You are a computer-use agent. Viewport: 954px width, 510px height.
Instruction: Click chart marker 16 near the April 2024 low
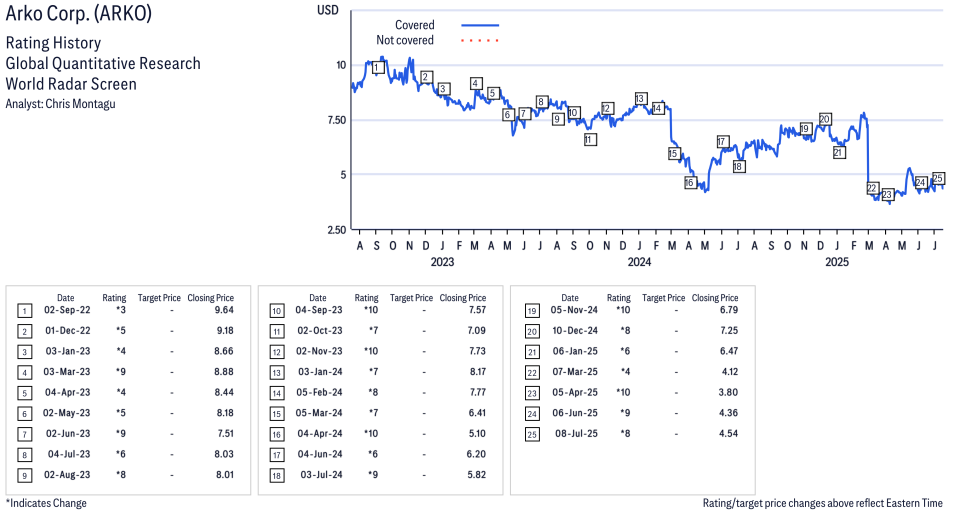pos(689,182)
